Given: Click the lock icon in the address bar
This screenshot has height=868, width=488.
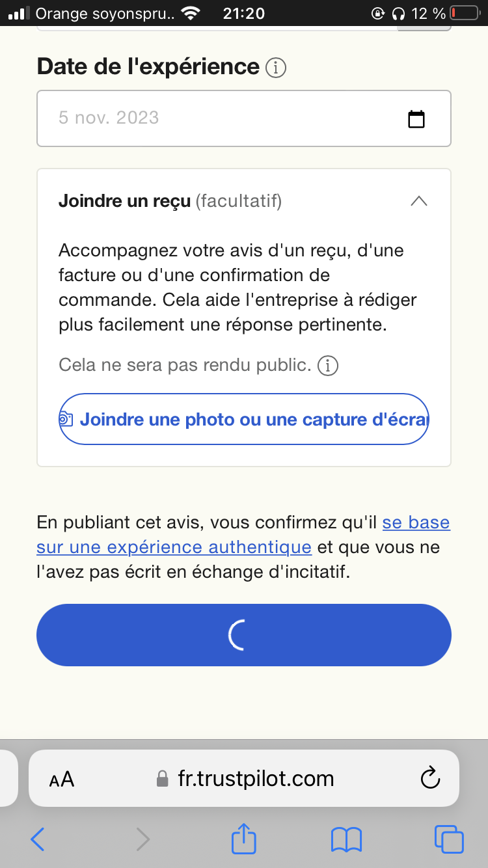Looking at the screenshot, I should click(x=163, y=779).
